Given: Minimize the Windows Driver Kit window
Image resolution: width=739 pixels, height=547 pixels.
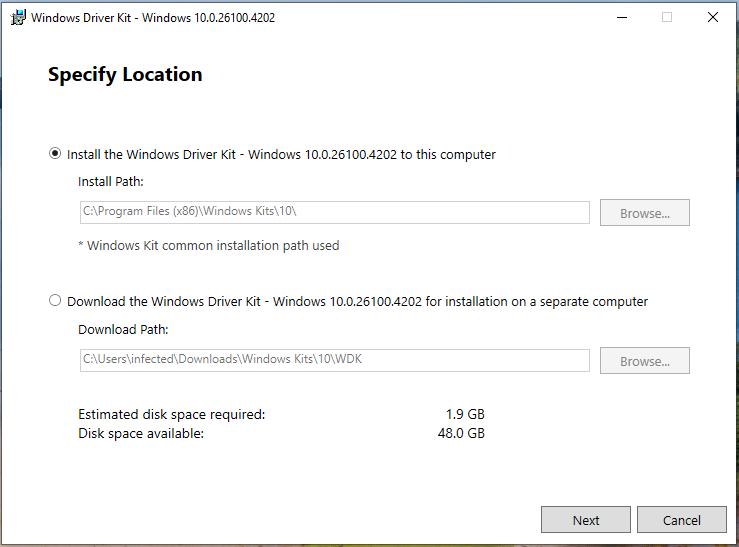Looking at the screenshot, I should tap(622, 17).
